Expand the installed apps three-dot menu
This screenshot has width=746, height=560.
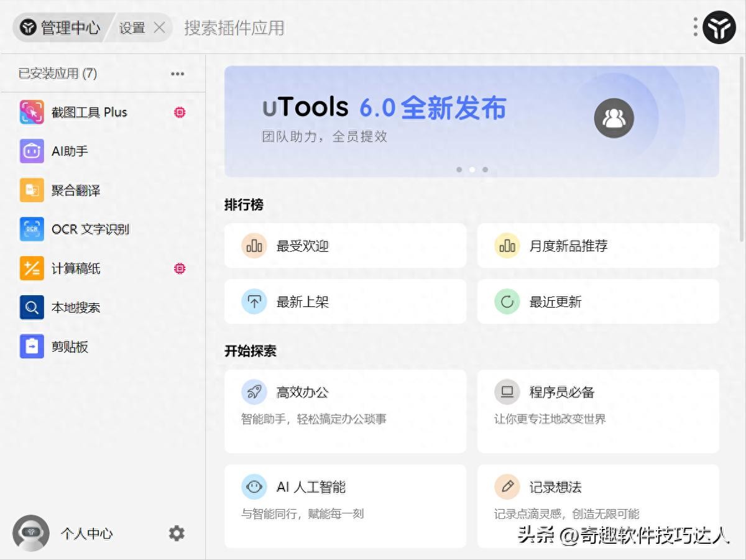[177, 74]
